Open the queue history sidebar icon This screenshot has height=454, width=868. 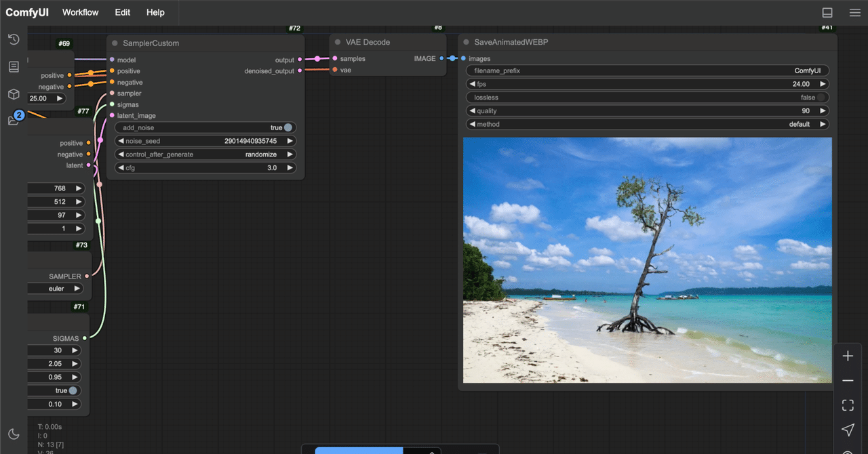14,39
